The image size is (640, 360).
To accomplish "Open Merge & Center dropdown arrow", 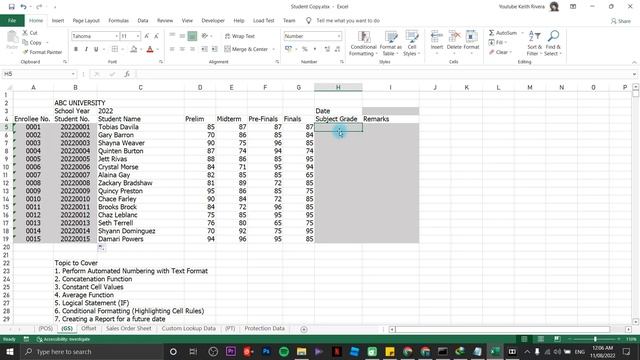I will pyautogui.click(x=273, y=49).
